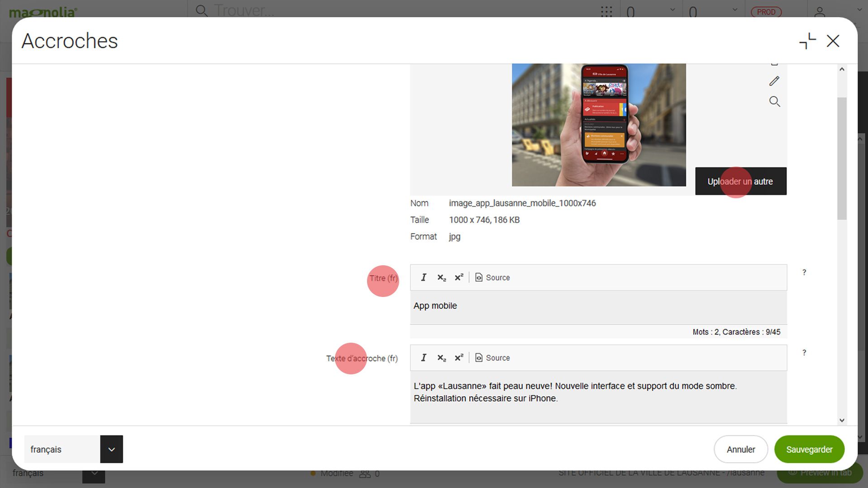Viewport: 868px width, 488px height.
Task: Click the Magnolia logo
Action: (43, 12)
